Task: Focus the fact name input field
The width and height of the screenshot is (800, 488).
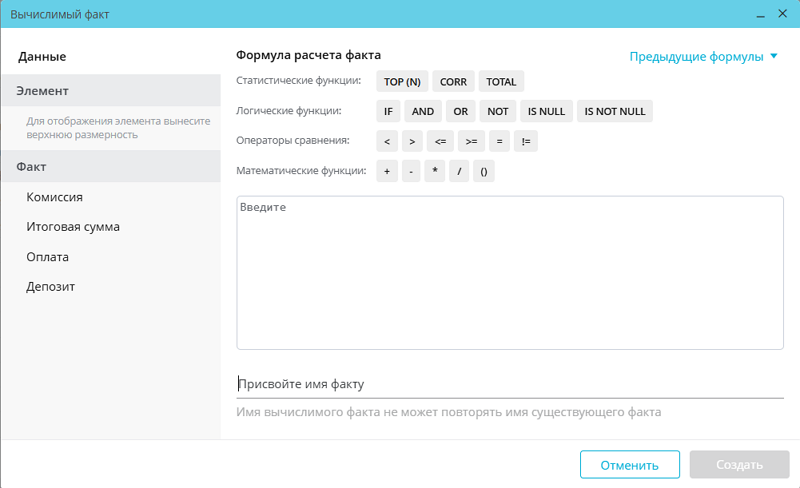Action: (509, 384)
